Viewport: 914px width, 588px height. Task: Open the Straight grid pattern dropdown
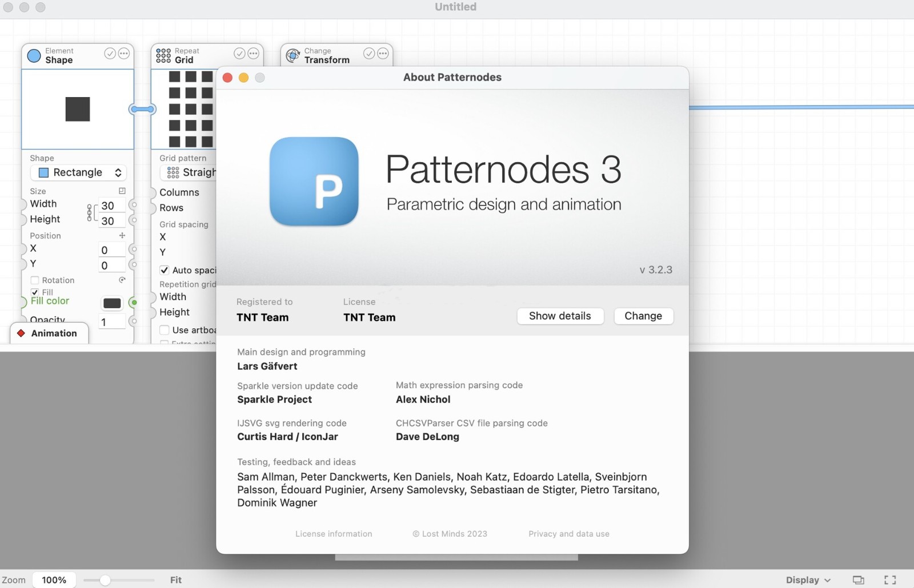pos(189,172)
